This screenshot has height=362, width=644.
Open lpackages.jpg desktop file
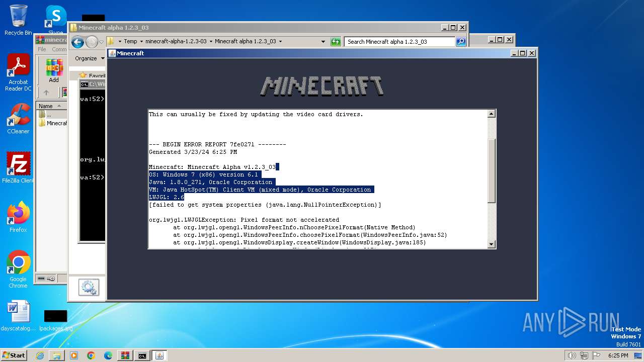pos(55,321)
